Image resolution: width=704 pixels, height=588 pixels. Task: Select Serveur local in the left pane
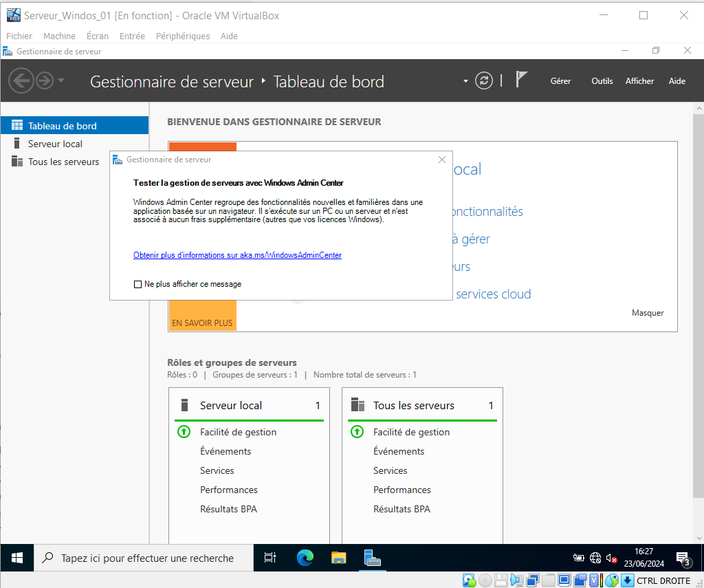pos(55,144)
